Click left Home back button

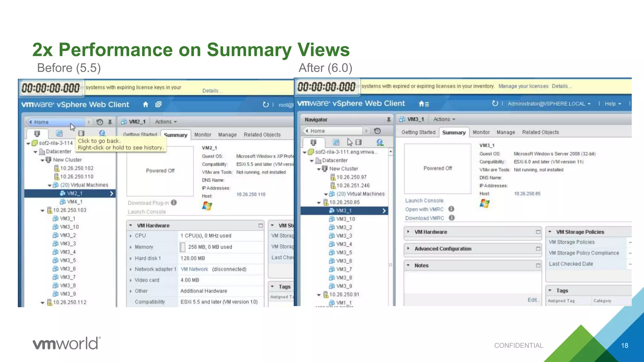point(56,122)
